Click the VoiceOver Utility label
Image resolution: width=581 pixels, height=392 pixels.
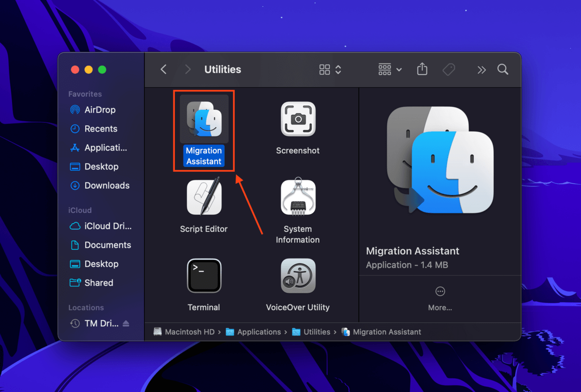298,307
